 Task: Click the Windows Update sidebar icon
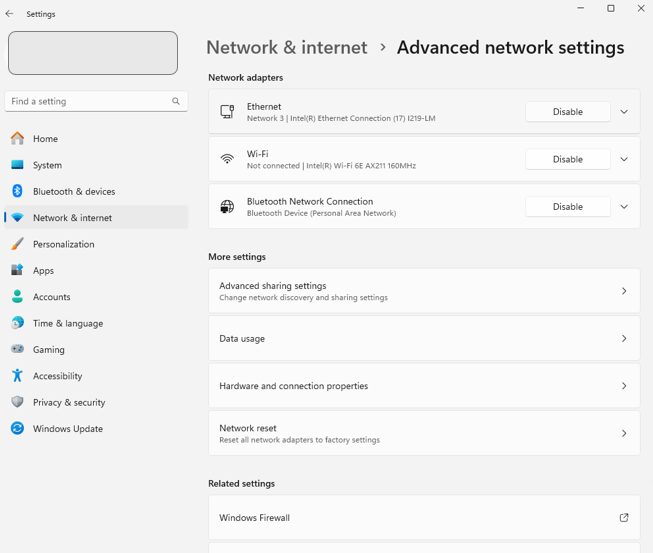click(17, 428)
